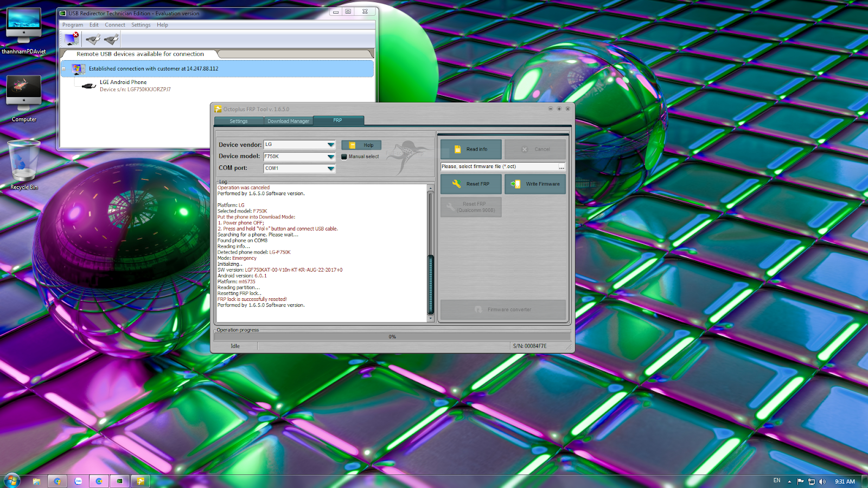Collapse the established connection tree node

click(x=64, y=69)
